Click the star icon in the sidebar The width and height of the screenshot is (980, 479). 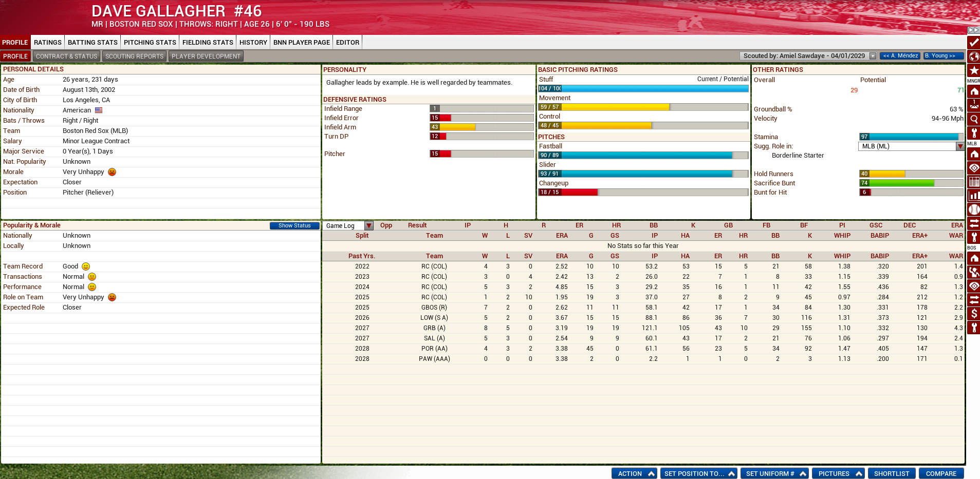tap(973, 70)
